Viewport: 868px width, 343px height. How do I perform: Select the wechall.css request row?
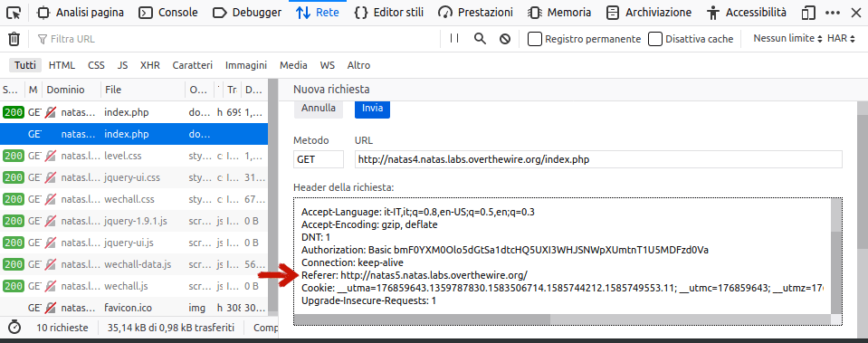(134, 199)
